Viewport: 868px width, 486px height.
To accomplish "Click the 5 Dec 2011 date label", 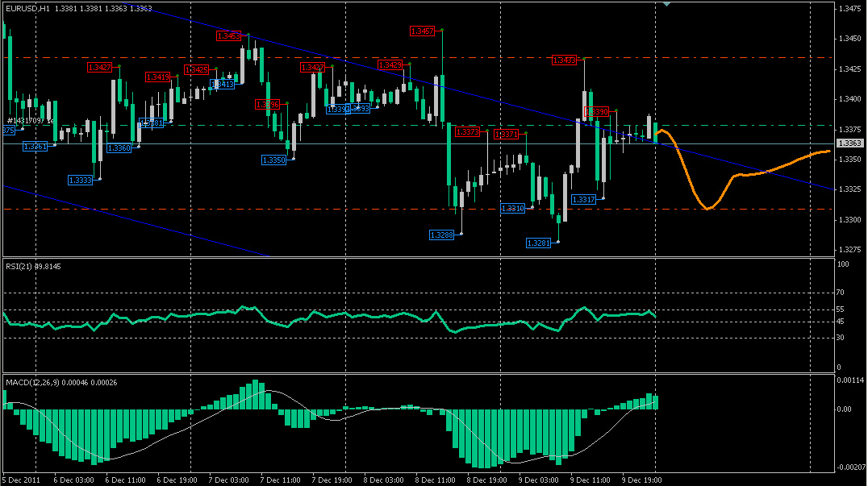I will coord(21,480).
